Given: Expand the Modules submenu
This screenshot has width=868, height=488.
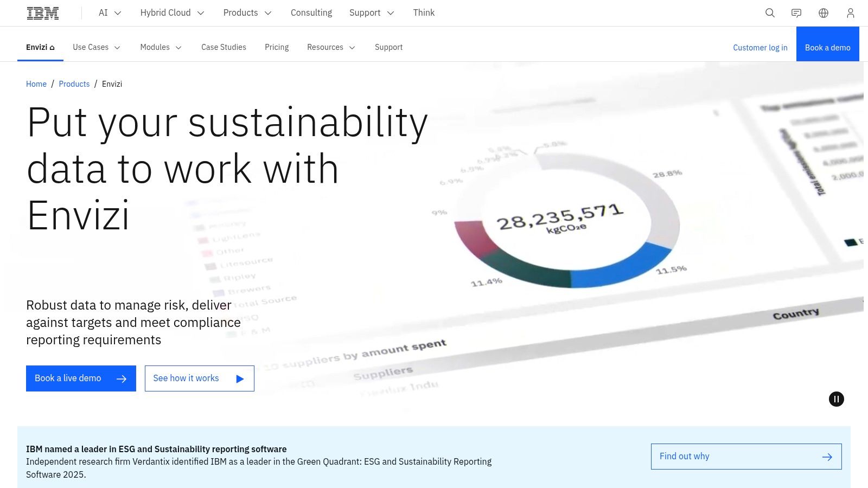Looking at the screenshot, I should coord(161,47).
